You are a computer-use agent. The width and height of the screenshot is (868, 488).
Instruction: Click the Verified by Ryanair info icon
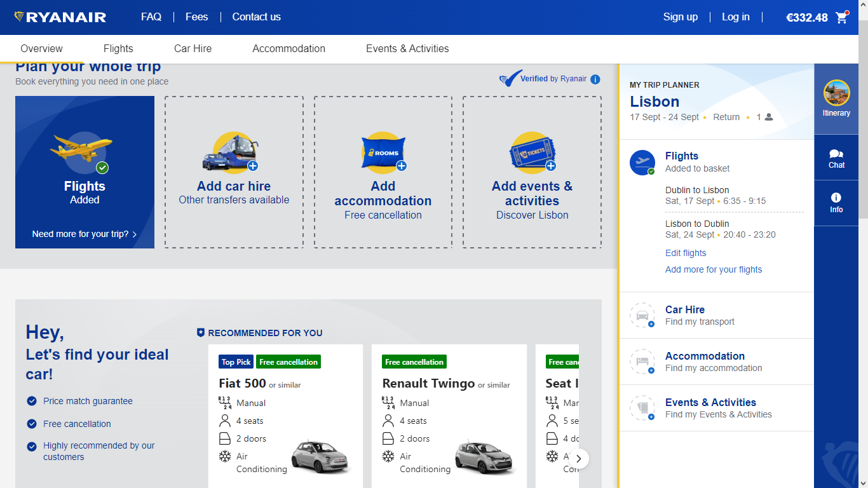(x=595, y=79)
